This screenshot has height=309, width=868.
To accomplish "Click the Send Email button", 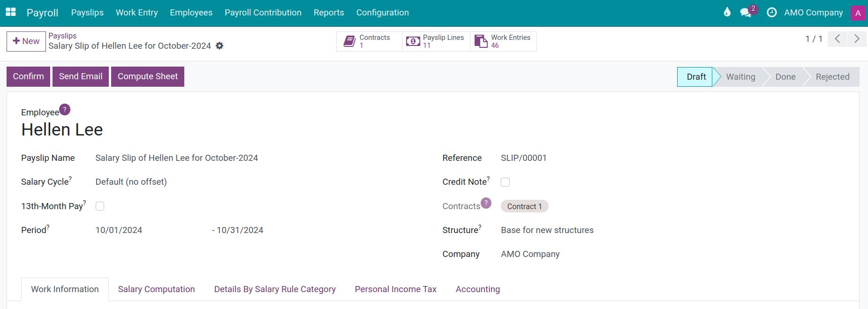I will [81, 76].
